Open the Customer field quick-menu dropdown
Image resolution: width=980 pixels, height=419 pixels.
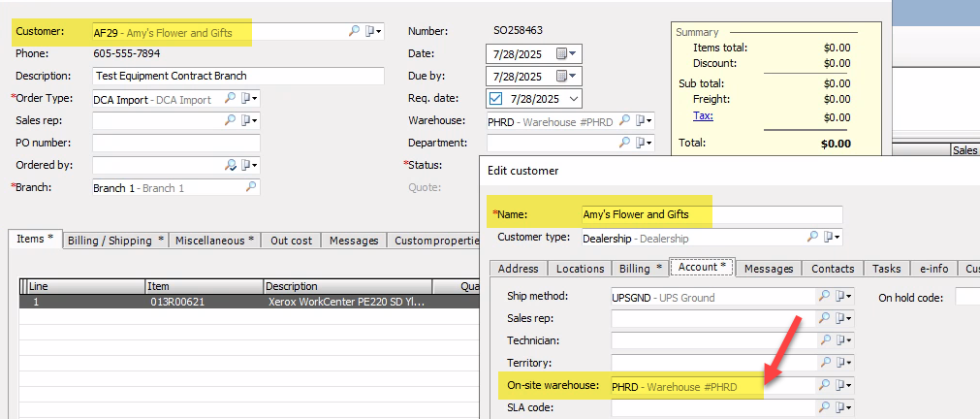374,31
